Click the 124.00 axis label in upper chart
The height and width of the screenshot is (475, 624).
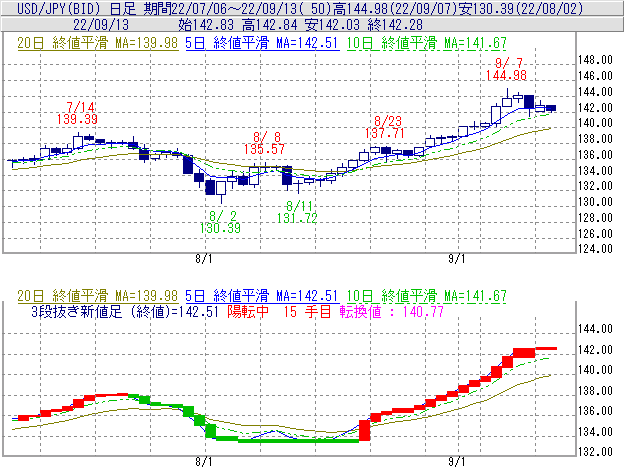tap(595, 249)
